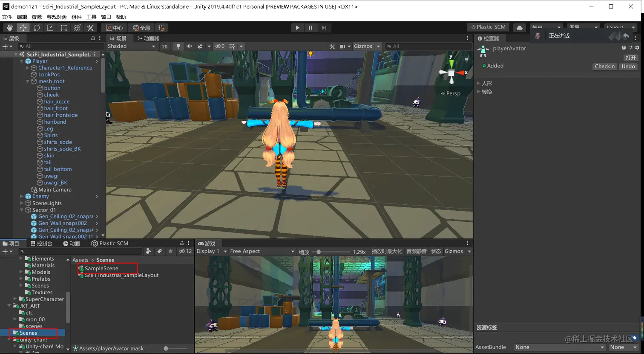Image resolution: width=644 pixels, height=354 pixels.
Task: Open the Inspector help icon for playerAvator
Action: (624, 48)
